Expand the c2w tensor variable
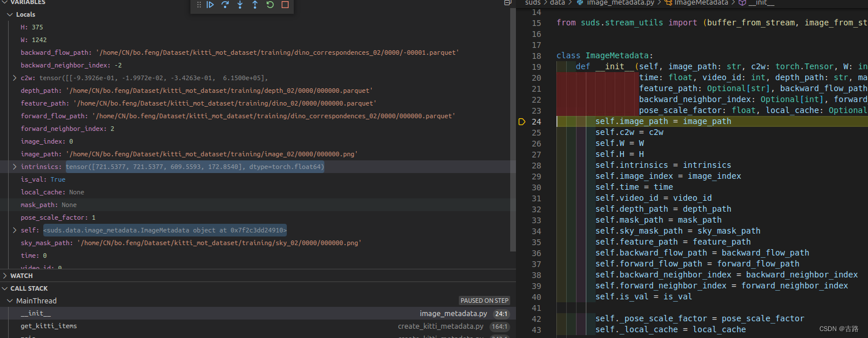The image size is (868, 338). click(x=15, y=78)
